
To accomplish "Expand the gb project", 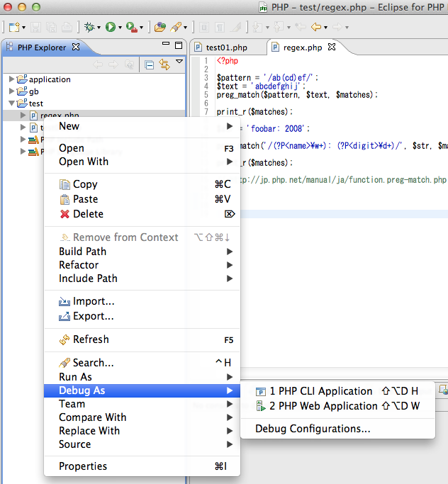I will tap(11, 91).
